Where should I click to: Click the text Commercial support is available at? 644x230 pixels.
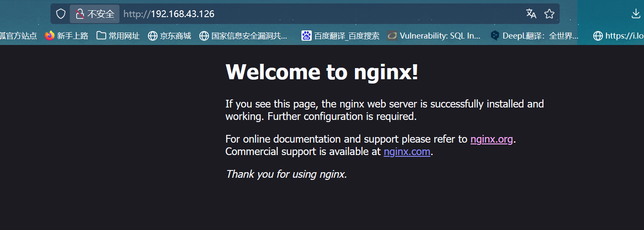[x=303, y=152]
